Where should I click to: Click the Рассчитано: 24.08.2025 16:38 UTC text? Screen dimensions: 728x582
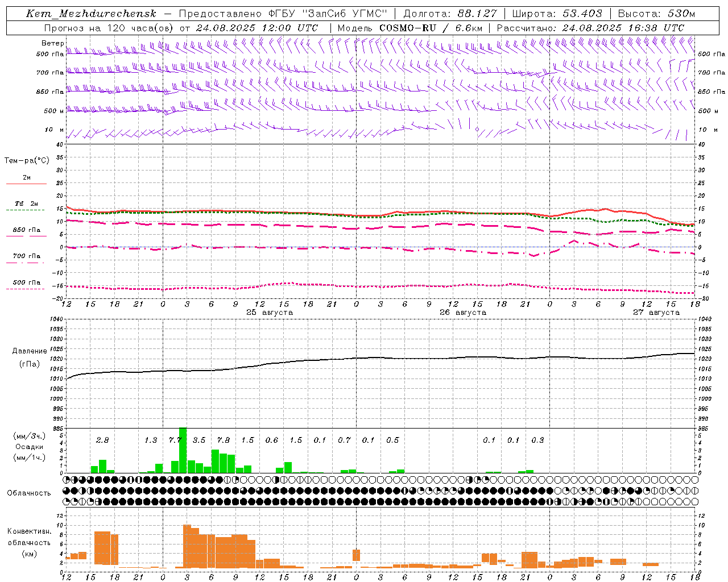(x=590, y=28)
